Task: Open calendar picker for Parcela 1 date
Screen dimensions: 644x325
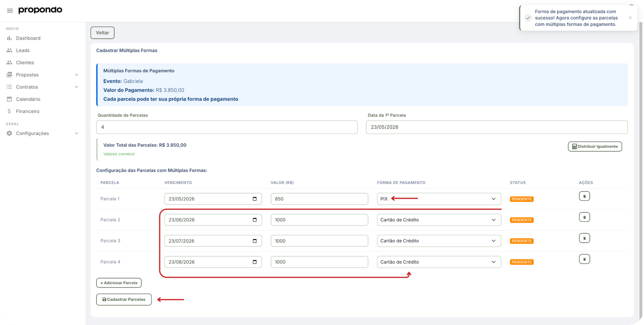Action: 255,199
